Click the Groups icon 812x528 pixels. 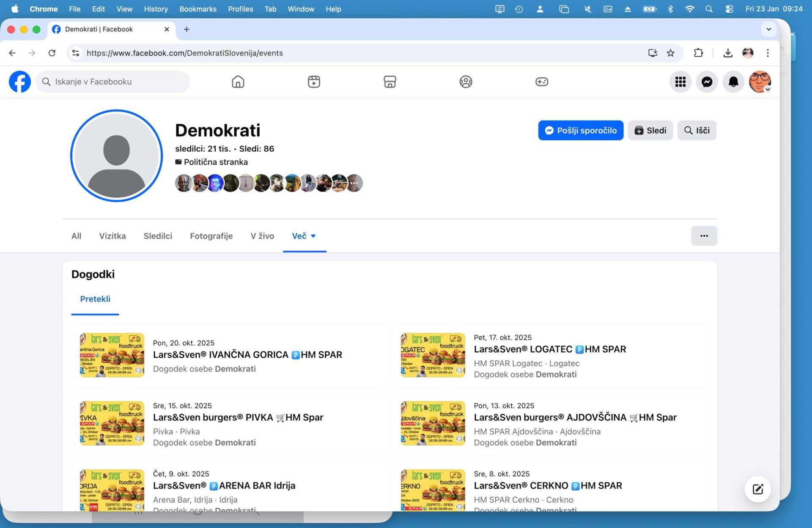[x=466, y=82]
